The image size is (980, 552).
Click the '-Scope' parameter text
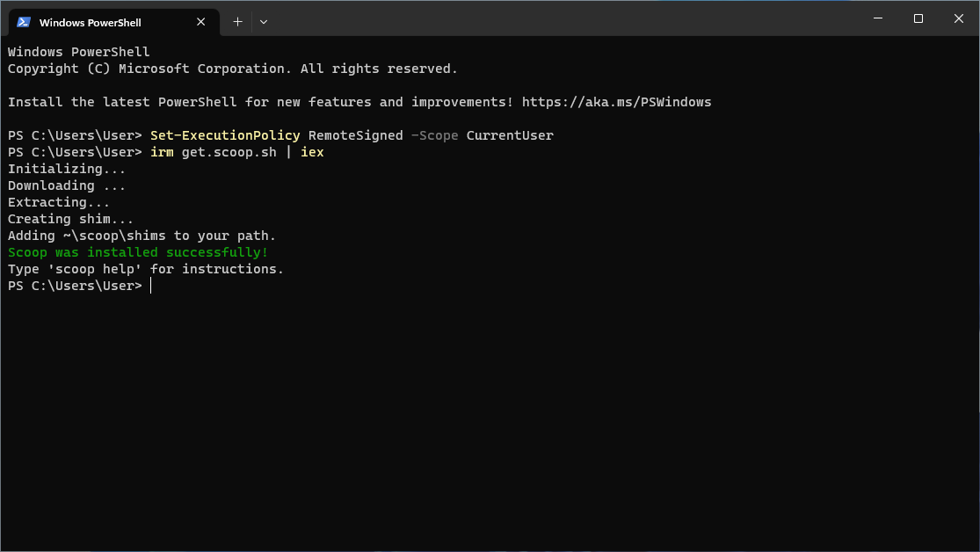[434, 135]
